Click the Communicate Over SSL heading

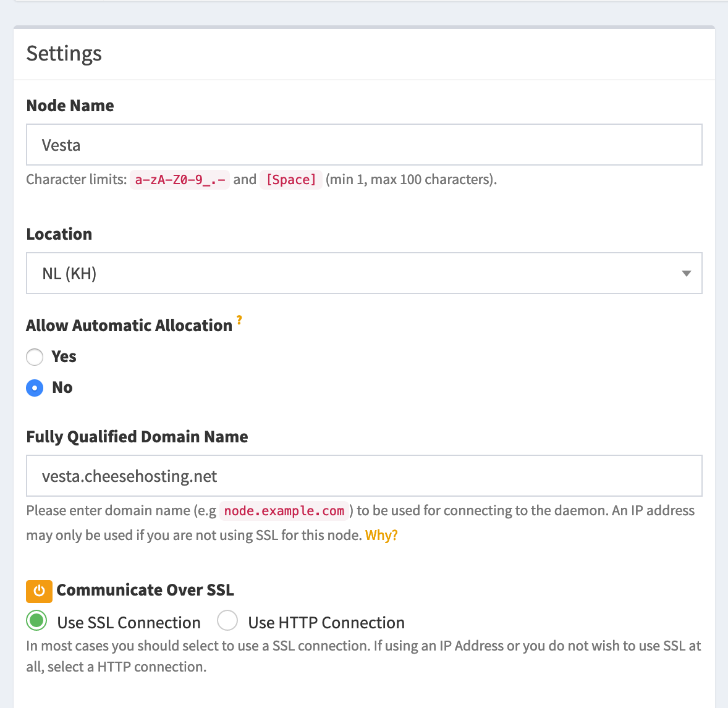point(145,590)
